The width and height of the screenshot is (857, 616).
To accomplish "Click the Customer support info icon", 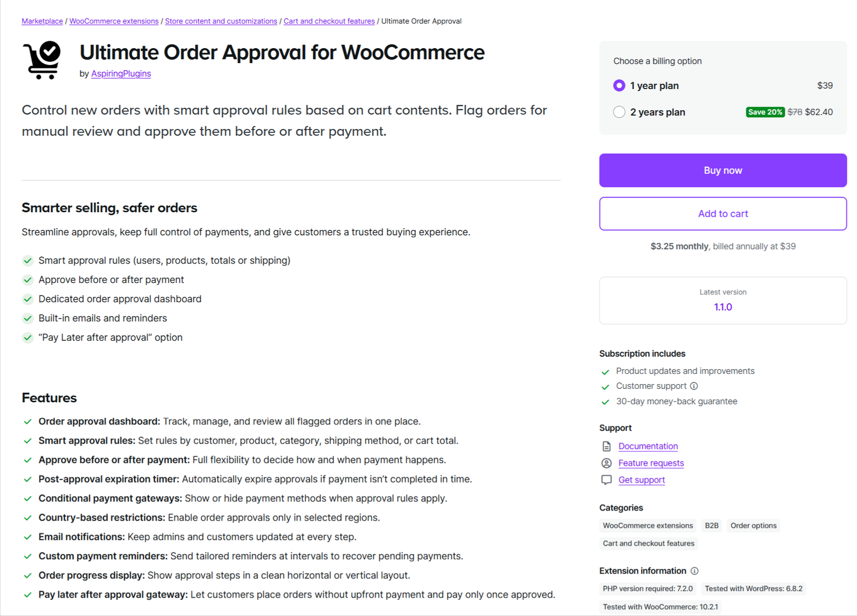I will [x=694, y=386].
